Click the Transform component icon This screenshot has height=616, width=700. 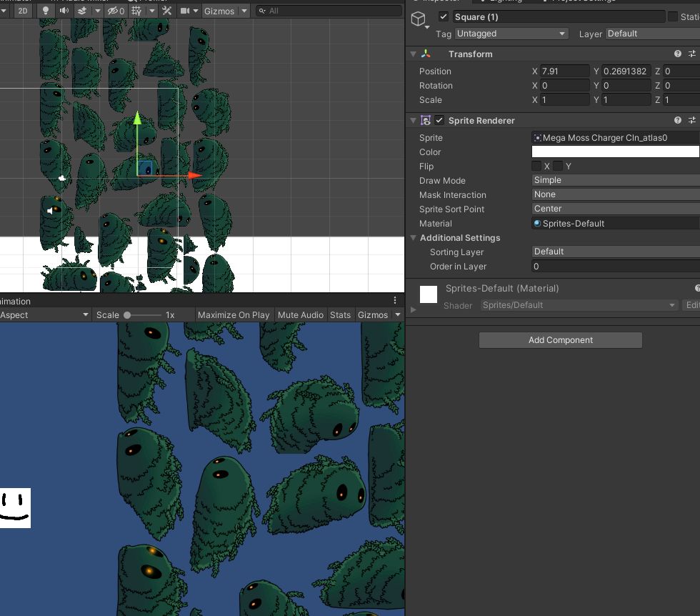tap(426, 54)
